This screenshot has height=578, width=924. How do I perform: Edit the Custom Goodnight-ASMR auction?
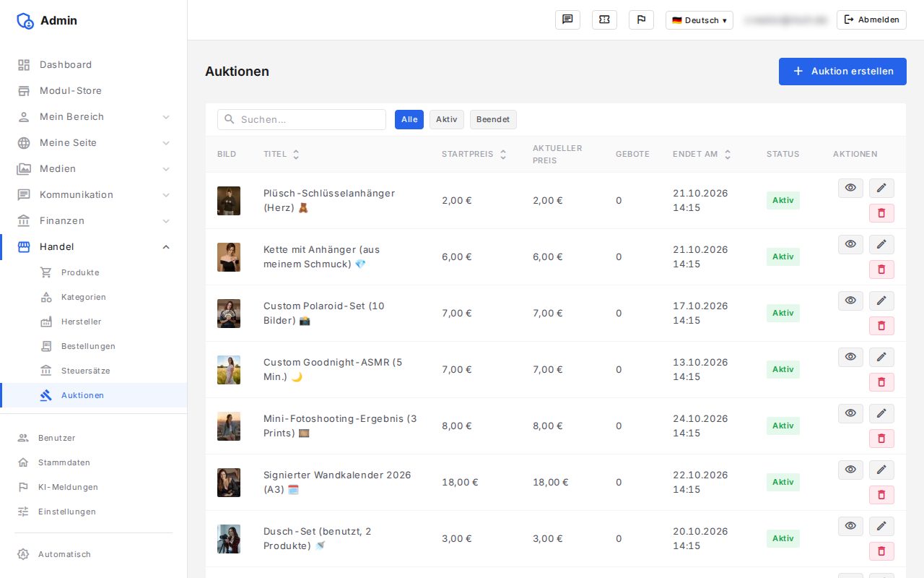tap(881, 357)
